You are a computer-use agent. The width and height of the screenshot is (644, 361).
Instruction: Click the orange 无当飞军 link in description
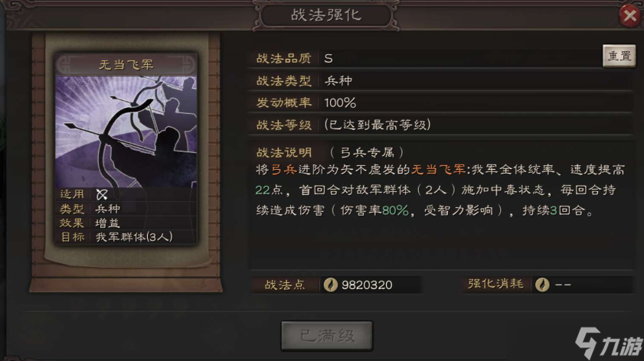pos(438,170)
